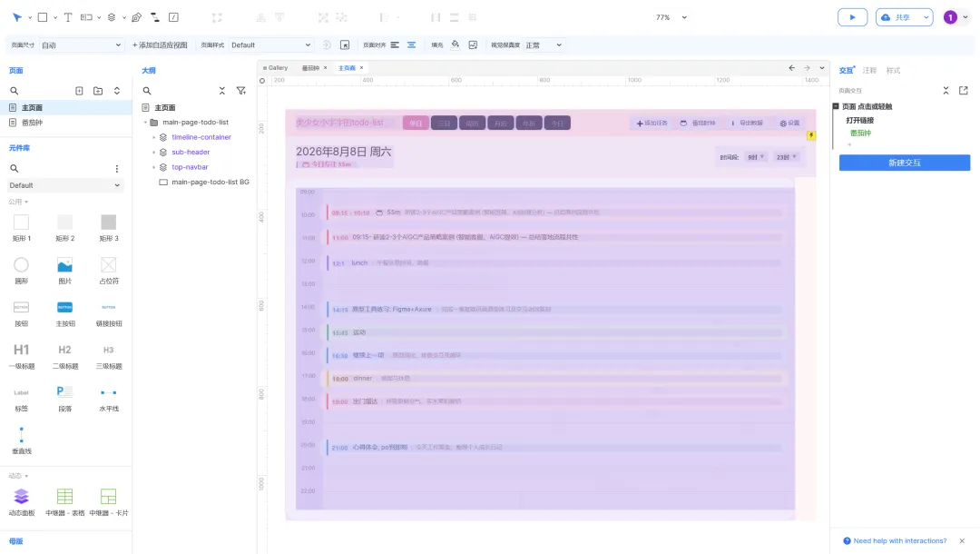Open the 77% zoom dropdown
This screenshot has height=554, width=980.
[x=671, y=17]
